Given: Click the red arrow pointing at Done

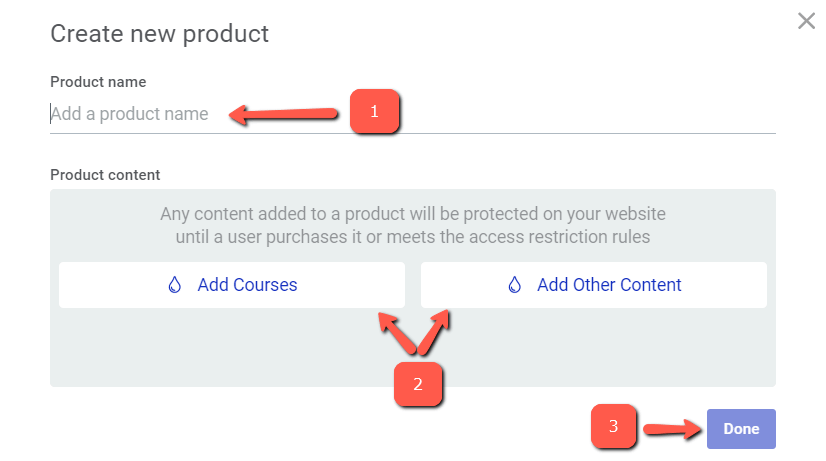Looking at the screenshot, I should tap(673, 429).
